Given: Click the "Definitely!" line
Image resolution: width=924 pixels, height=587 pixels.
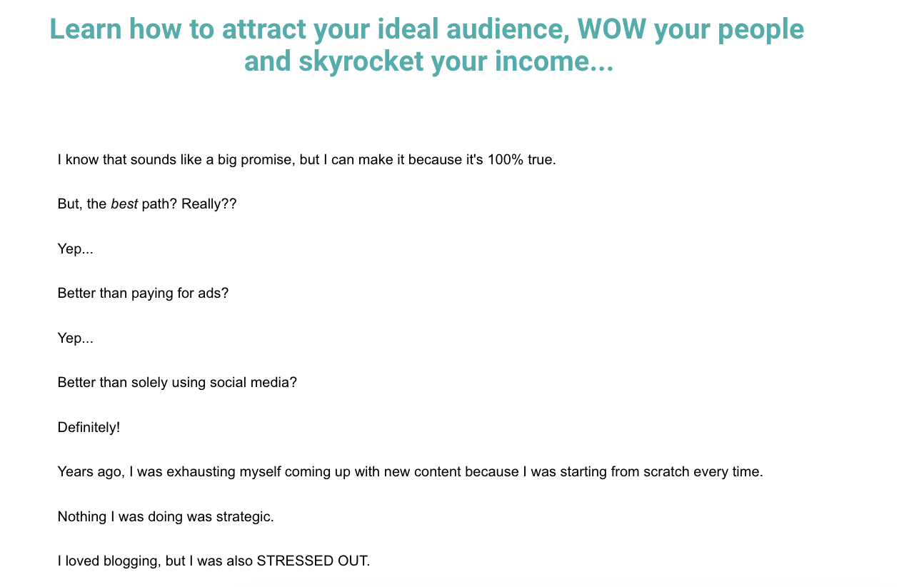Looking at the screenshot, I should (89, 428).
